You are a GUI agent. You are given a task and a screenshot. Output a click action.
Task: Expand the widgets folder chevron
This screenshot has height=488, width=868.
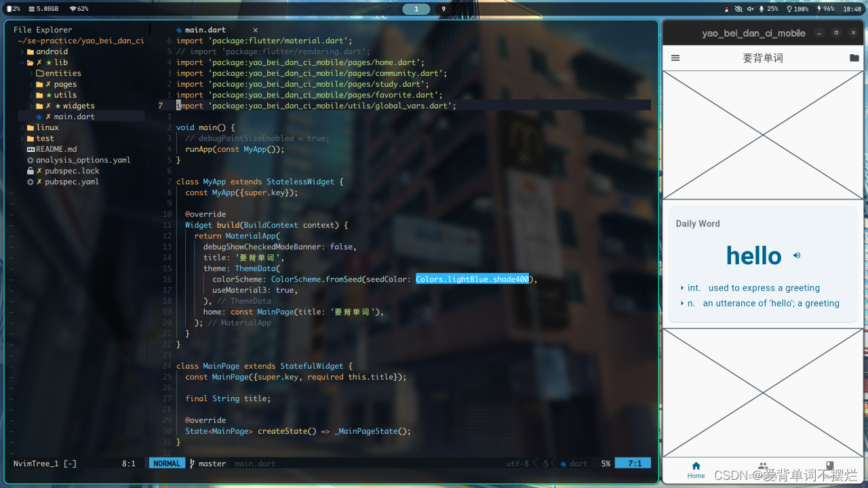[31, 106]
